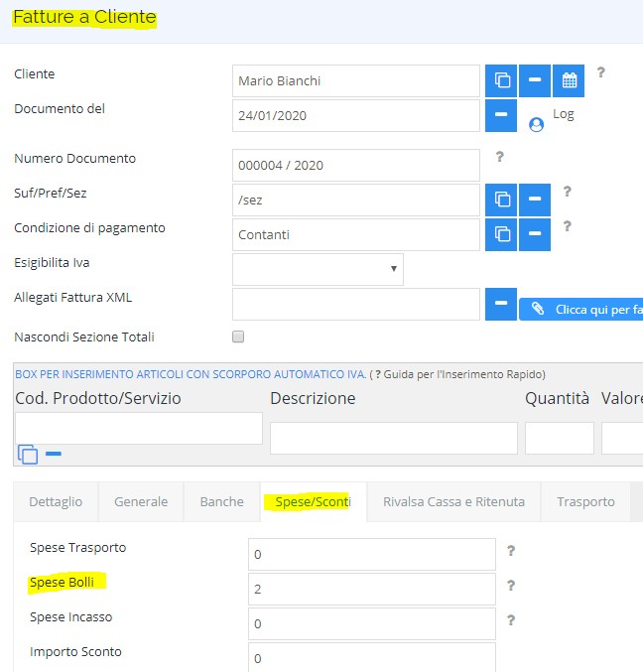Click the Clicca qui per attachment button
This screenshot has width=643, height=672.
pyautogui.click(x=580, y=310)
